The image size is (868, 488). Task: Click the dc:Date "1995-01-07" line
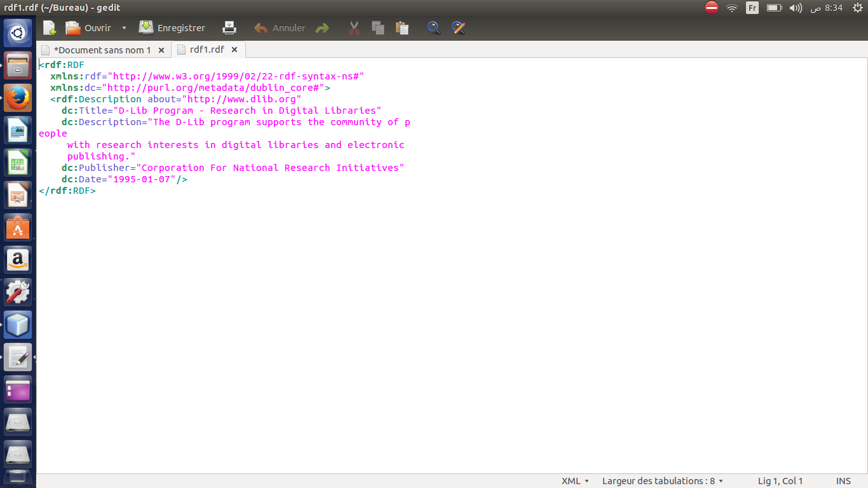[125, 179]
